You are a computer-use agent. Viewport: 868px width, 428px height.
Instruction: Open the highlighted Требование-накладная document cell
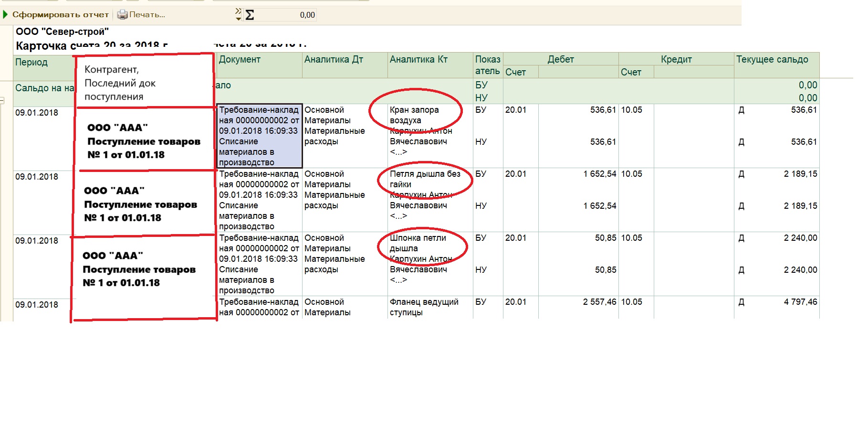pyautogui.click(x=259, y=136)
